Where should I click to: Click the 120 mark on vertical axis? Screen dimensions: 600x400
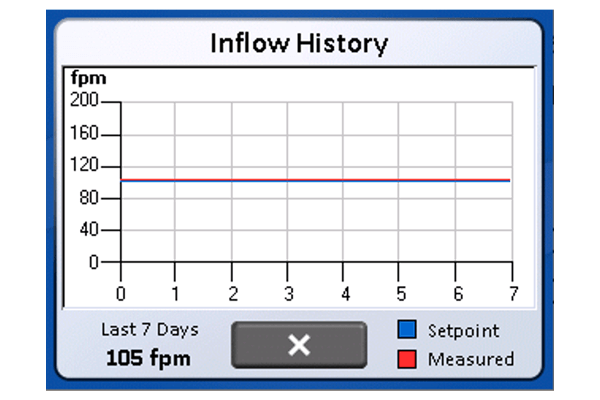(85, 165)
